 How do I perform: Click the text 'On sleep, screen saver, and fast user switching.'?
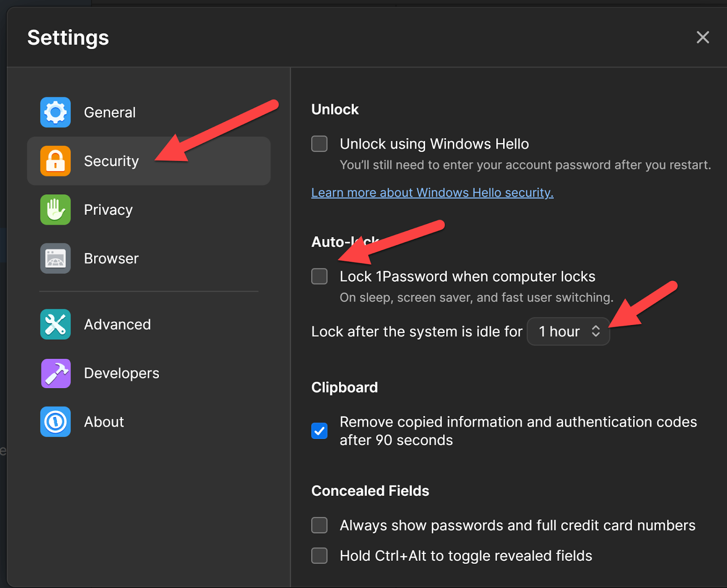click(x=476, y=297)
